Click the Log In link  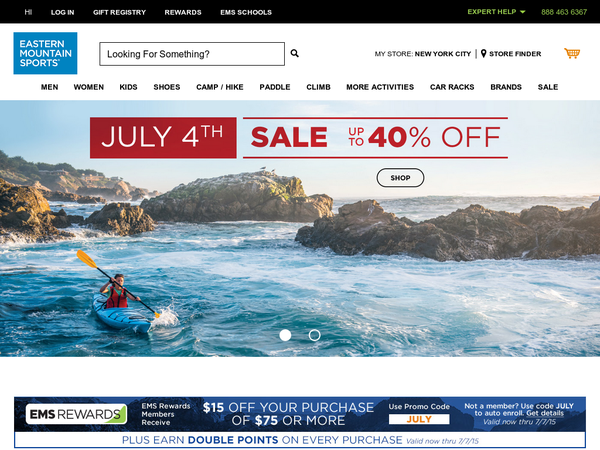[62, 12]
